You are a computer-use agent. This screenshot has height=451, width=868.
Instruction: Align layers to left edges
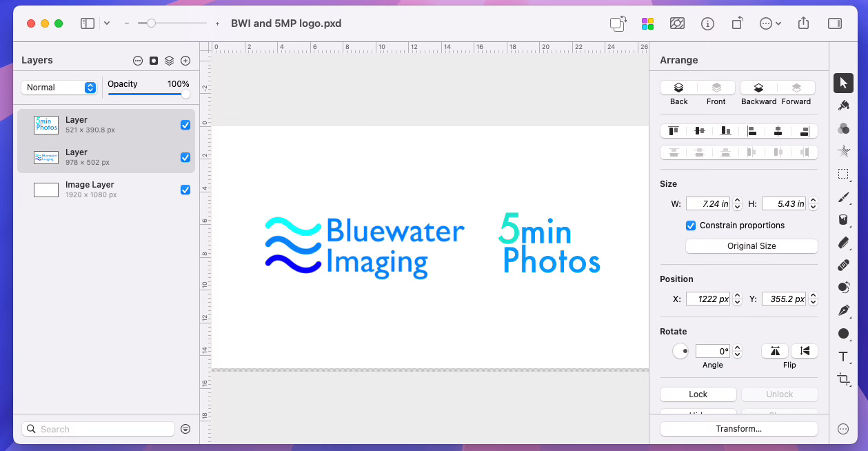[x=752, y=130]
